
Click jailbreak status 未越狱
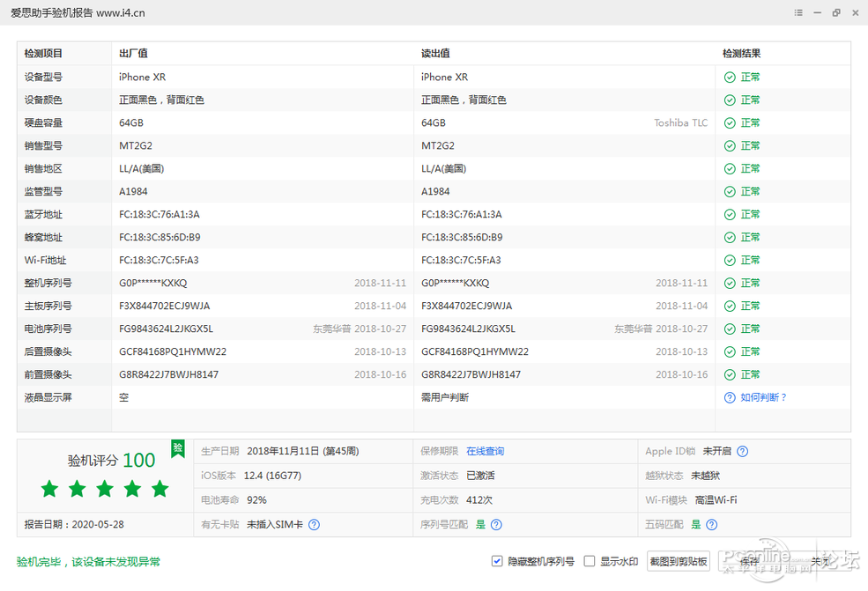click(x=705, y=476)
